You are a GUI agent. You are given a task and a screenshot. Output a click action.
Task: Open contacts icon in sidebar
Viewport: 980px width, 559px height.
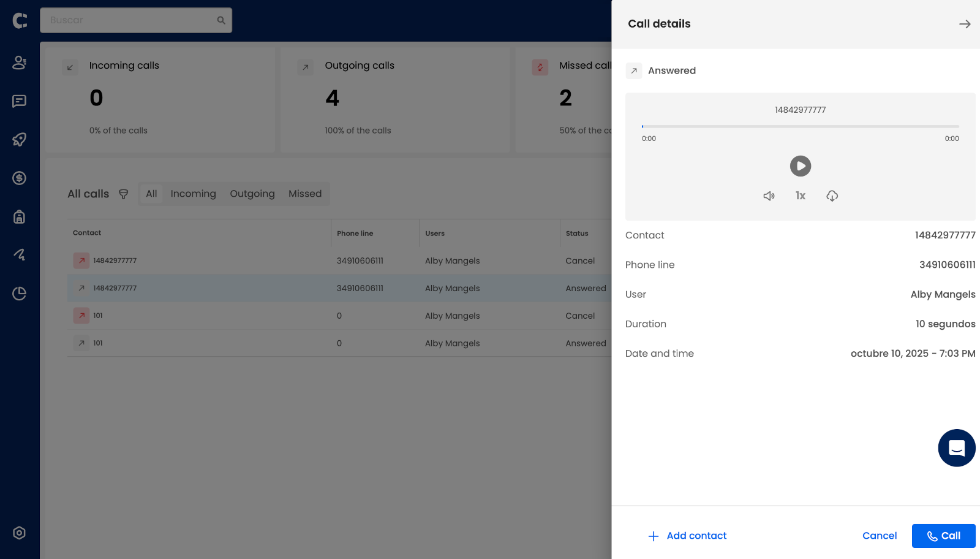tap(20, 63)
